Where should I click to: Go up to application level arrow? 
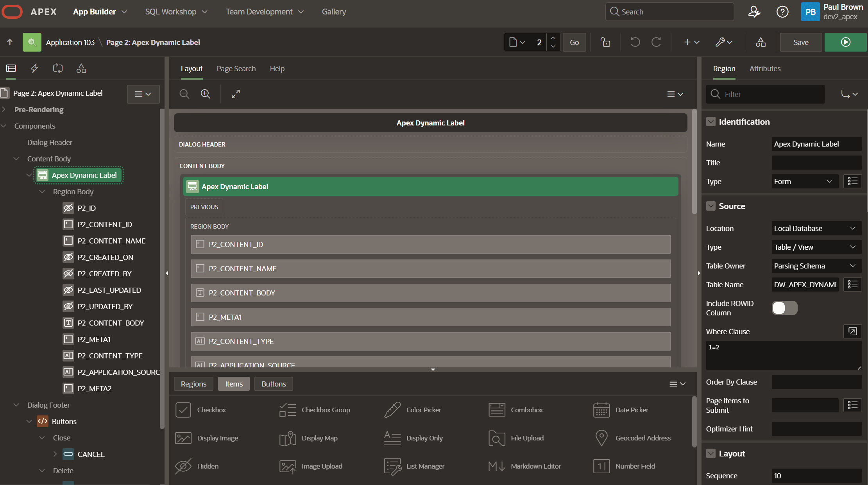[10, 42]
